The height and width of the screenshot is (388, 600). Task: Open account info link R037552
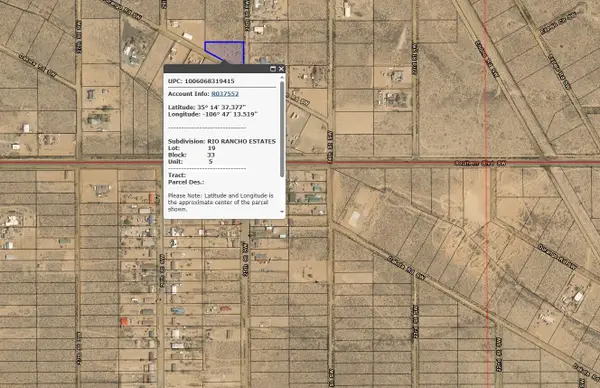click(x=225, y=94)
